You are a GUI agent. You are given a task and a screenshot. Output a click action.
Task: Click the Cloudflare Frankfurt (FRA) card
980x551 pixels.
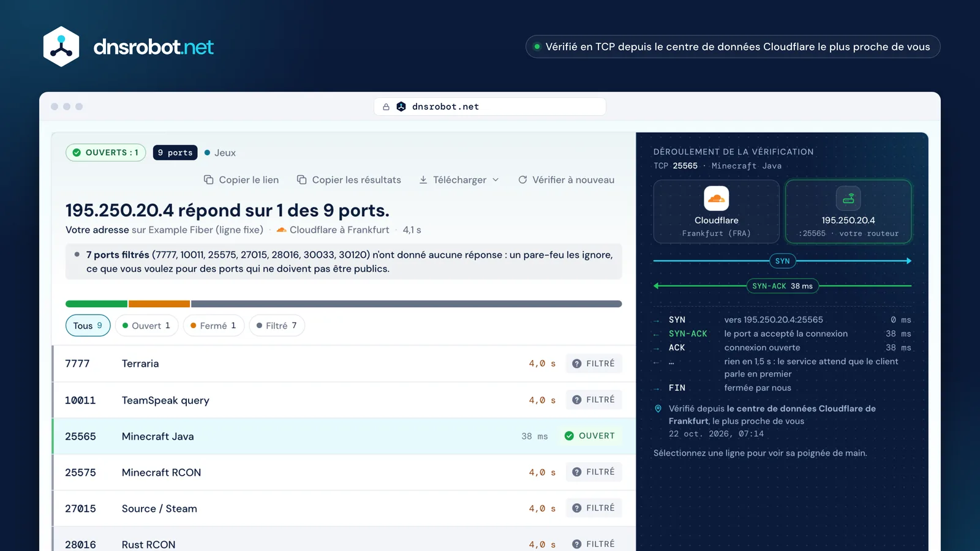(716, 211)
